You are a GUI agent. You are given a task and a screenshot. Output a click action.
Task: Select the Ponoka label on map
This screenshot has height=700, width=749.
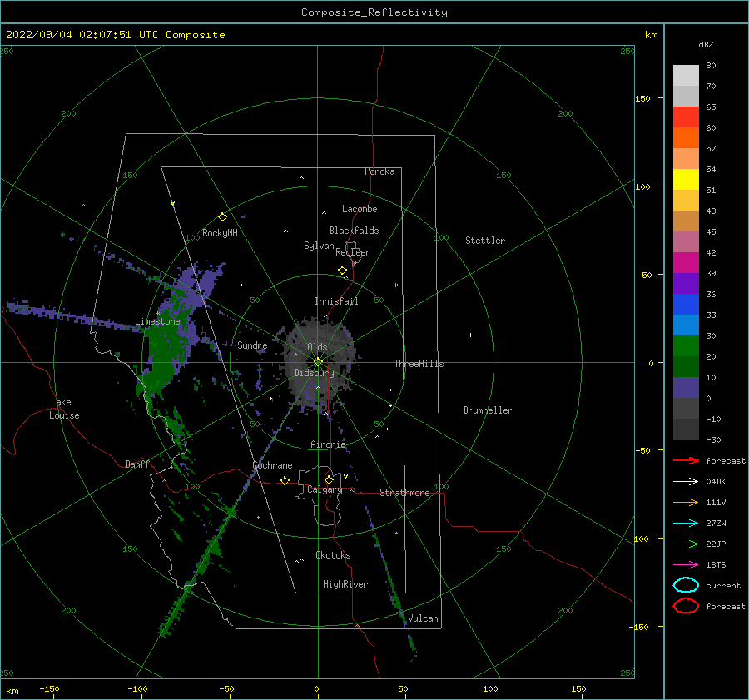[379, 171]
